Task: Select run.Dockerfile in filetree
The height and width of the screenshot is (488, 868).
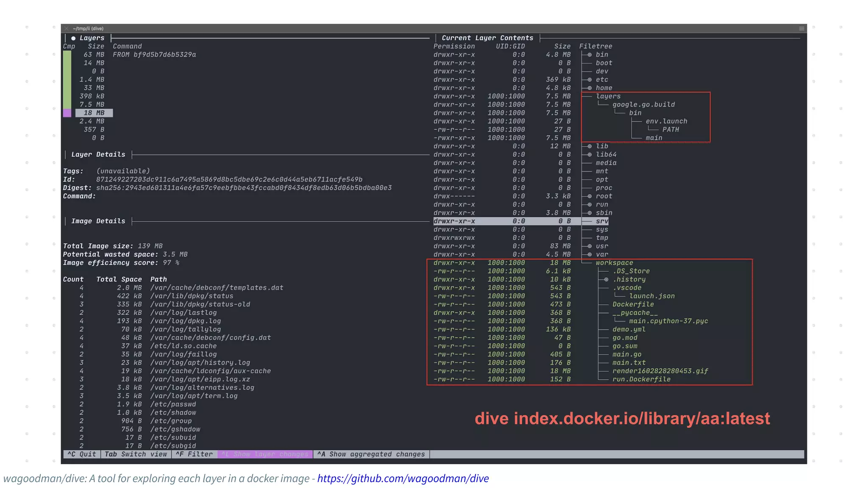Action: (642, 380)
